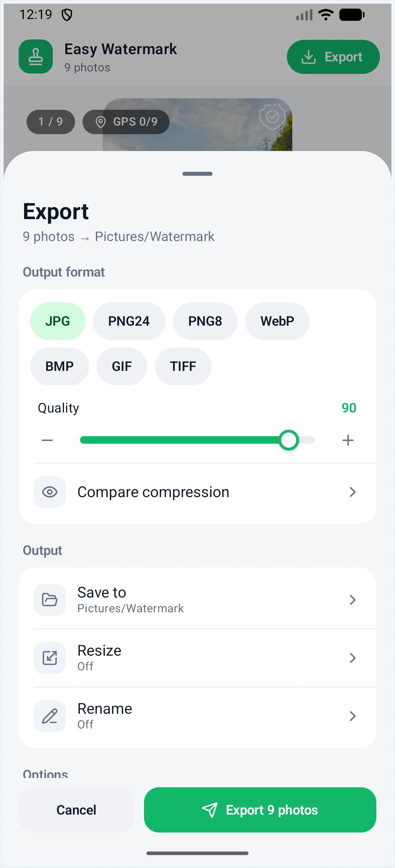Click the Quality slider handle

(289, 440)
